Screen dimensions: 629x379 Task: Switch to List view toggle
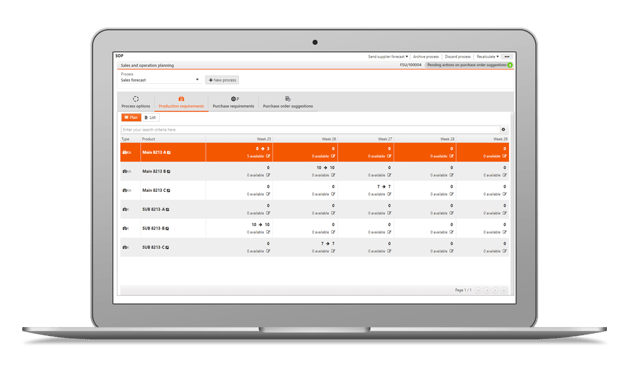(150, 118)
